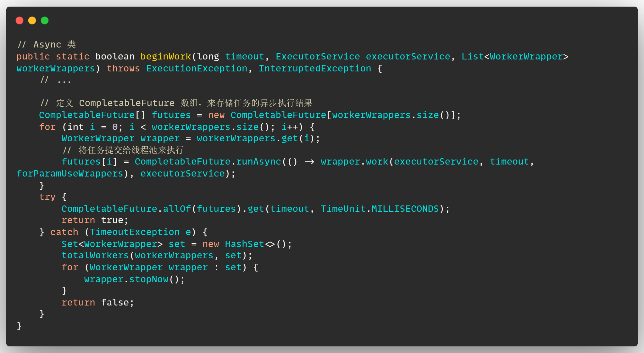644x353 pixels.
Task: Click the try keyword
Action: 47,197
